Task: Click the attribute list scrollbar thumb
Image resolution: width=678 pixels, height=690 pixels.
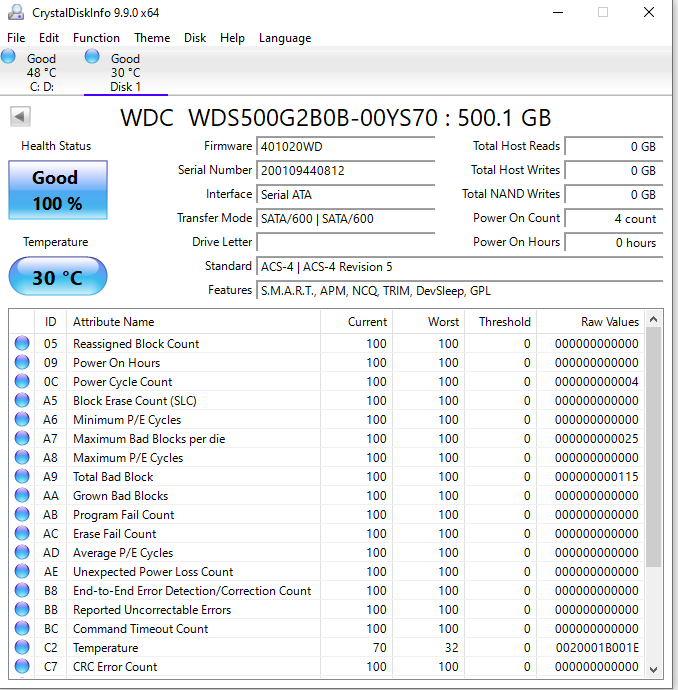Action: click(654, 447)
